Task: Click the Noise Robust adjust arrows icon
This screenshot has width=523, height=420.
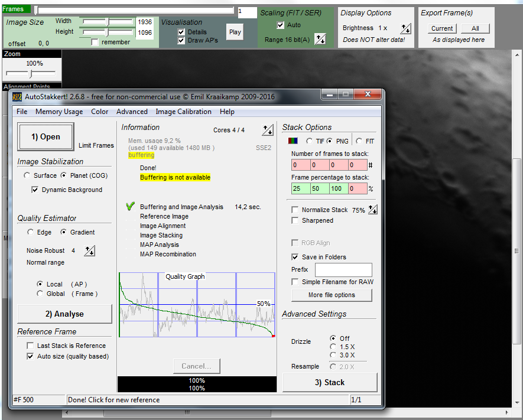Action: pos(89,250)
